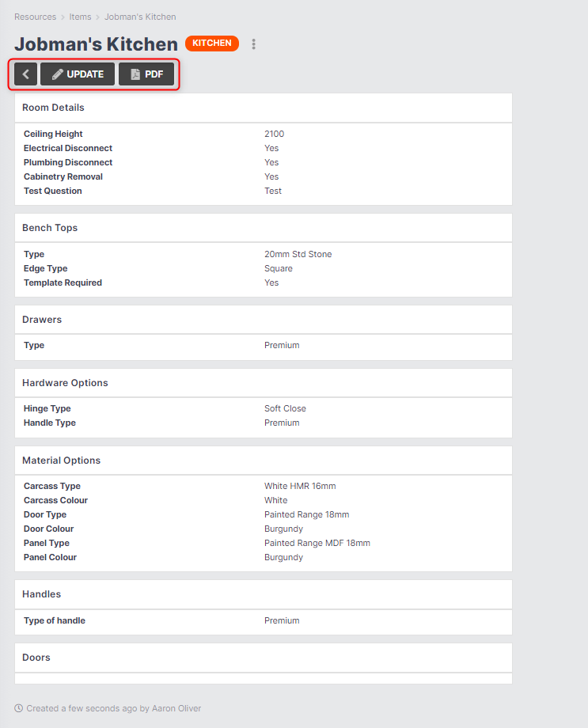Click the Burgundy door colour link
The image size is (588, 728).
pyautogui.click(x=283, y=528)
